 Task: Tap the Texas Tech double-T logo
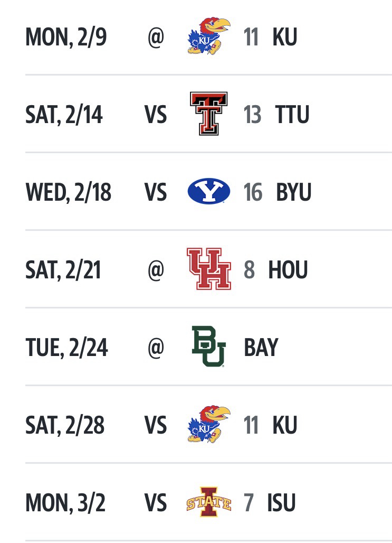[209, 114]
